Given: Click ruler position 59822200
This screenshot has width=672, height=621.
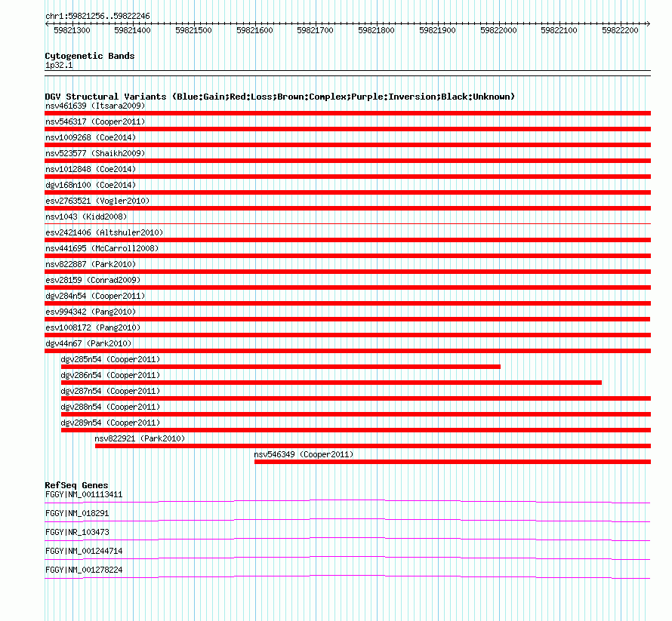Looking at the screenshot, I should pos(620,30).
